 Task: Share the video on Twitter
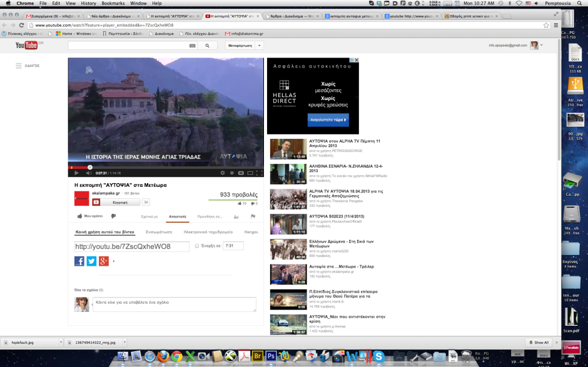pos(91,261)
